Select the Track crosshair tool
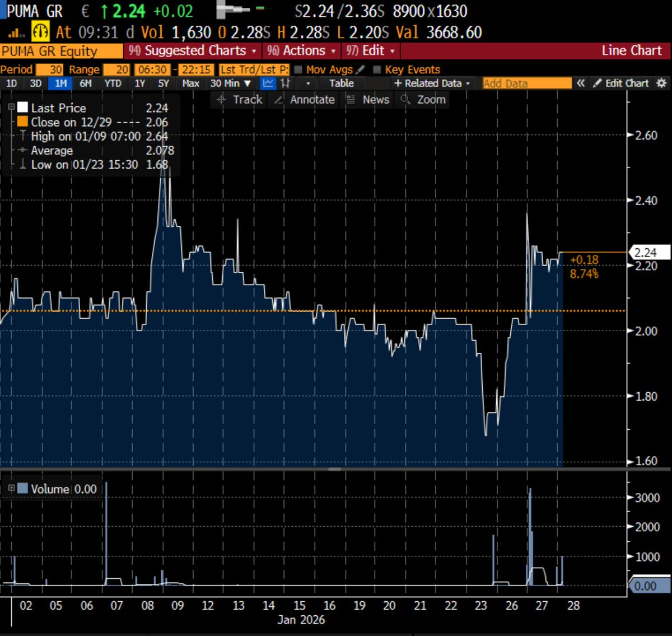 click(x=238, y=100)
